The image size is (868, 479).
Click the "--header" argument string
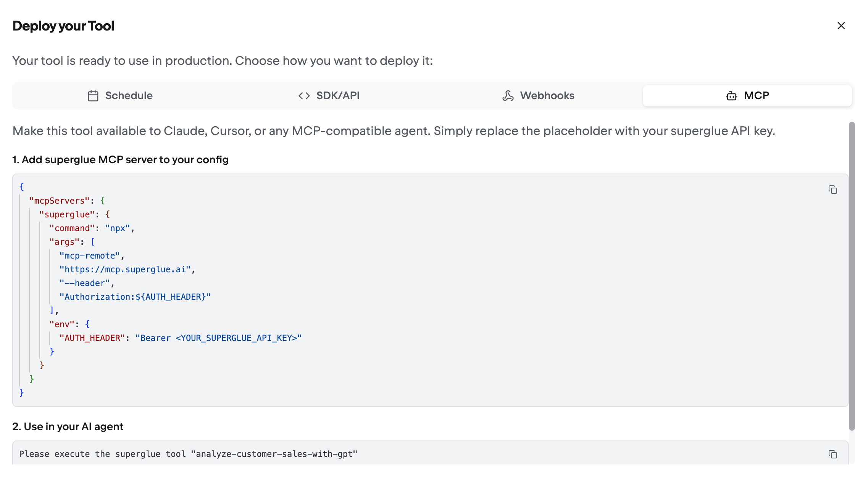pyautogui.click(x=85, y=283)
